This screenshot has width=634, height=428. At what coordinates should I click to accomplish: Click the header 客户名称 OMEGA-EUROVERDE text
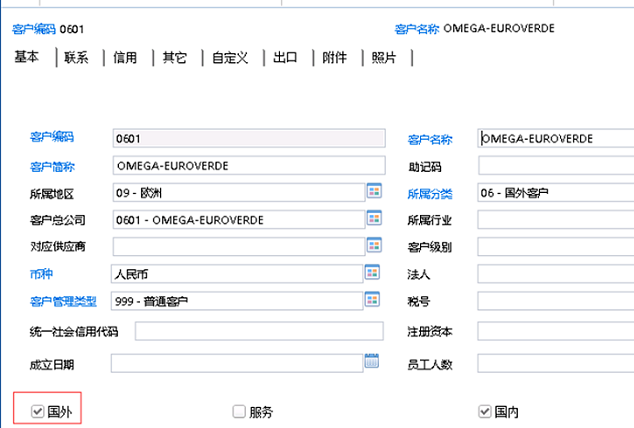click(x=475, y=28)
